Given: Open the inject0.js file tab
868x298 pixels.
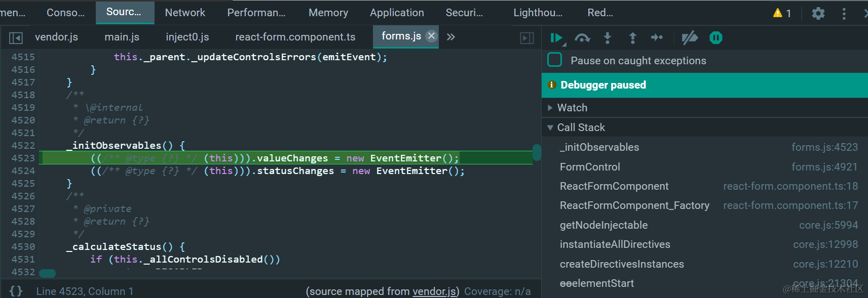Looking at the screenshot, I should [187, 37].
